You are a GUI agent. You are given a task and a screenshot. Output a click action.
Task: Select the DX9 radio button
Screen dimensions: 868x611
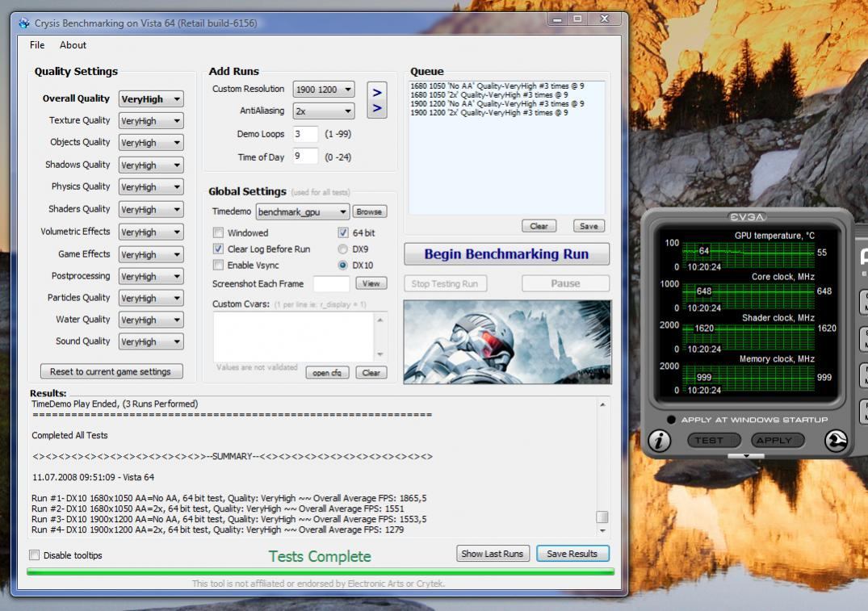tap(343, 249)
